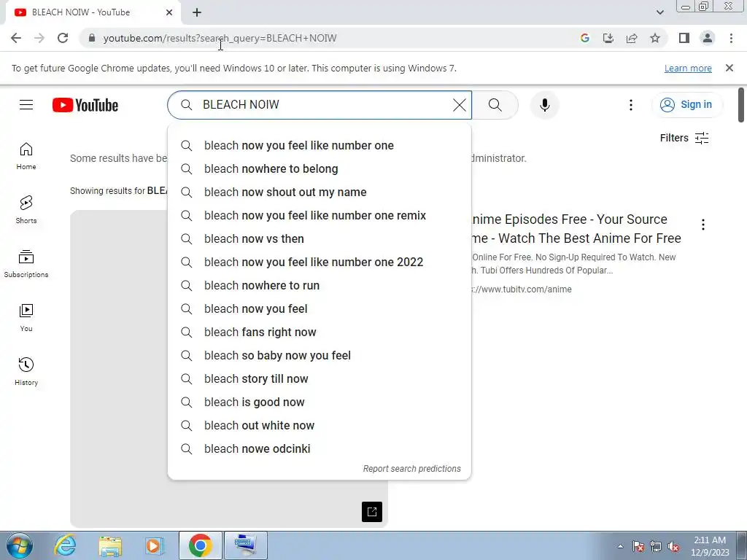Open the Home sidebar item

pos(26,156)
